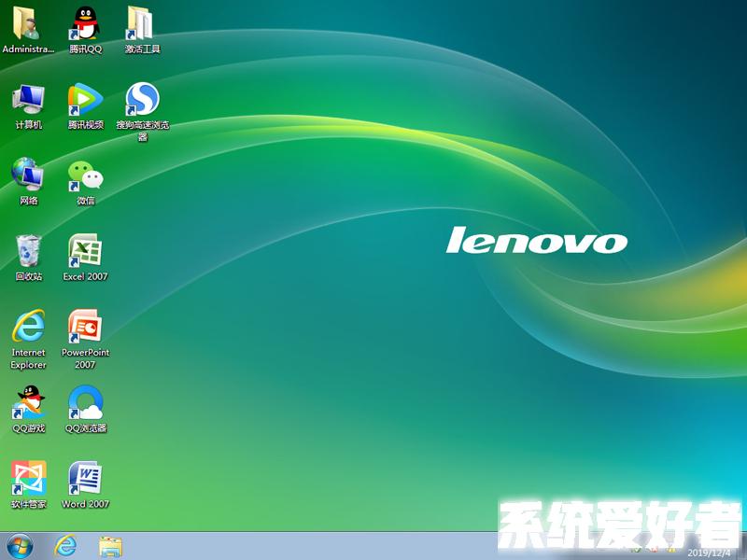Click the 软件管家 (Software Manager) icon
The image size is (747, 560).
point(28,479)
